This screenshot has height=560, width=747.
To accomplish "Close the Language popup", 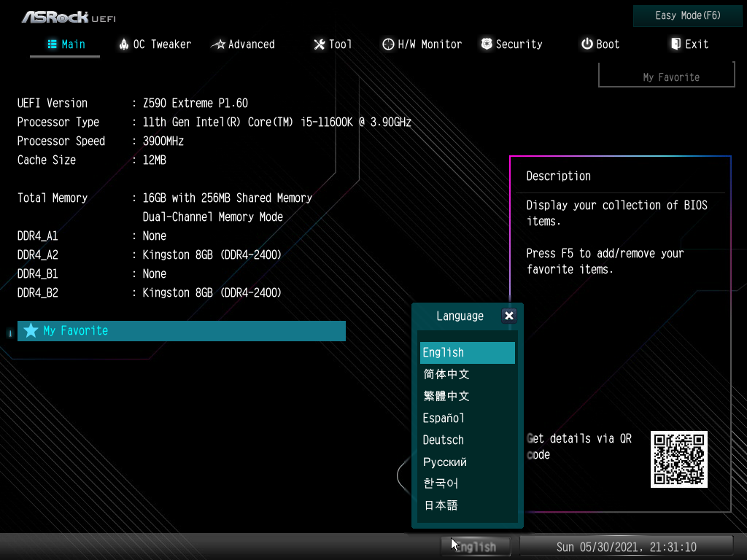I will pyautogui.click(x=509, y=316).
